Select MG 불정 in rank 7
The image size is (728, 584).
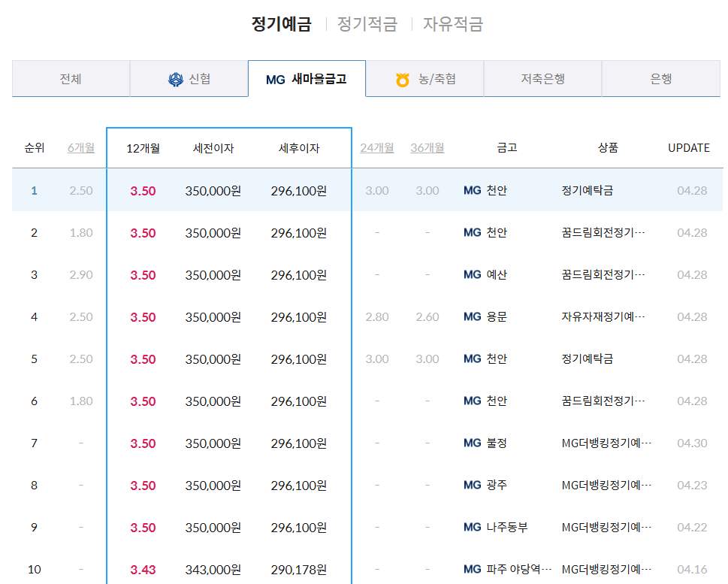(x=485, y=443)
